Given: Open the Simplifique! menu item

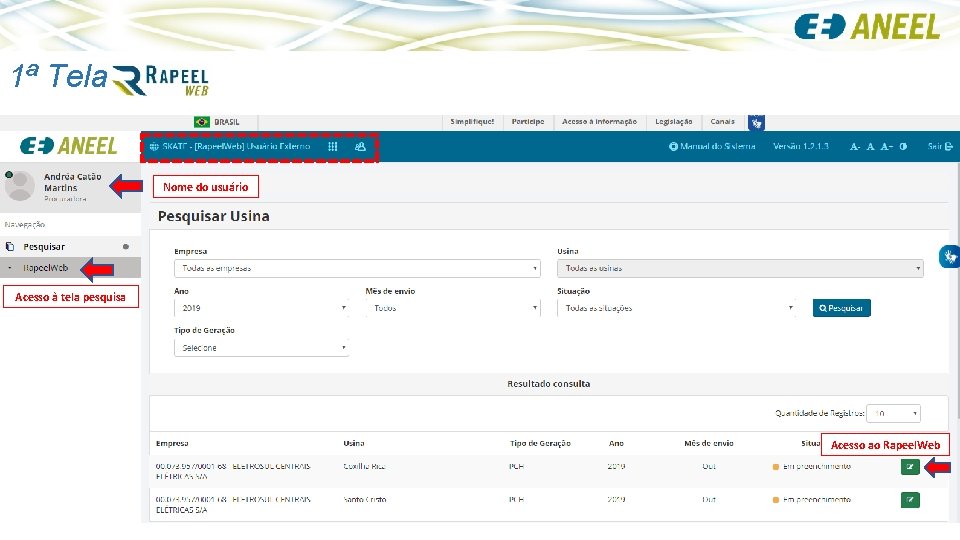Looking at the screenshot, I should point(472,122).
